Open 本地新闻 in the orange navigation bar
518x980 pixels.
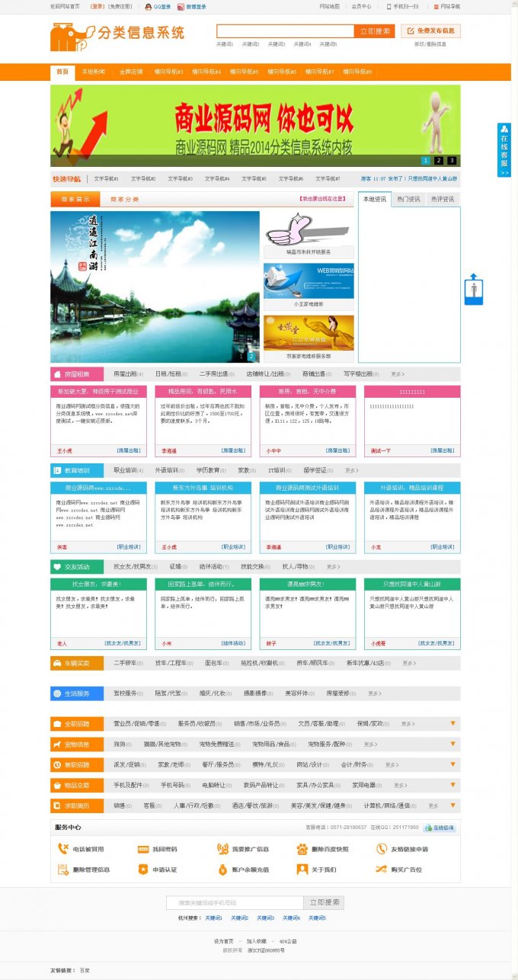(x=94, y=72)
